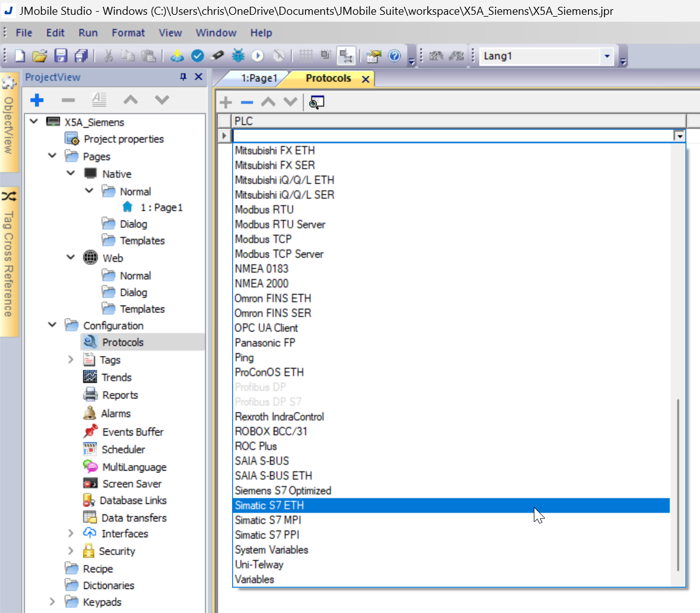Image resolution: width=700 pixels, height=613 pixels.
Task: Expand the Interfaces node
Action: (71, 533)
